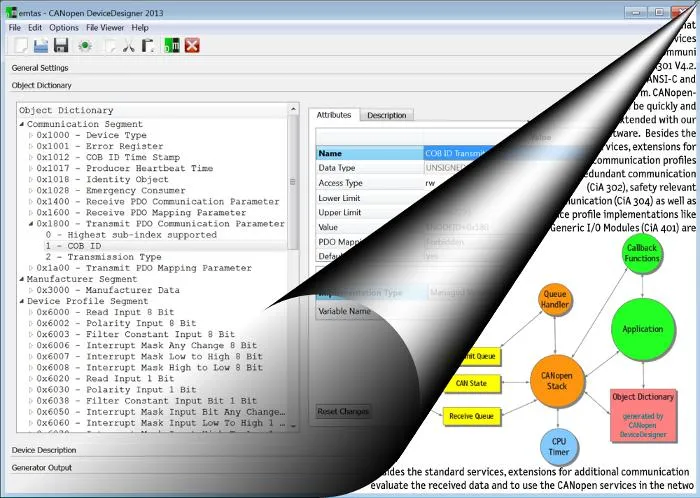This screenshot has width=700, height=498.
Task: Expand the 0x3000 Manufacturer Data node
Action: tap(31, 290)
